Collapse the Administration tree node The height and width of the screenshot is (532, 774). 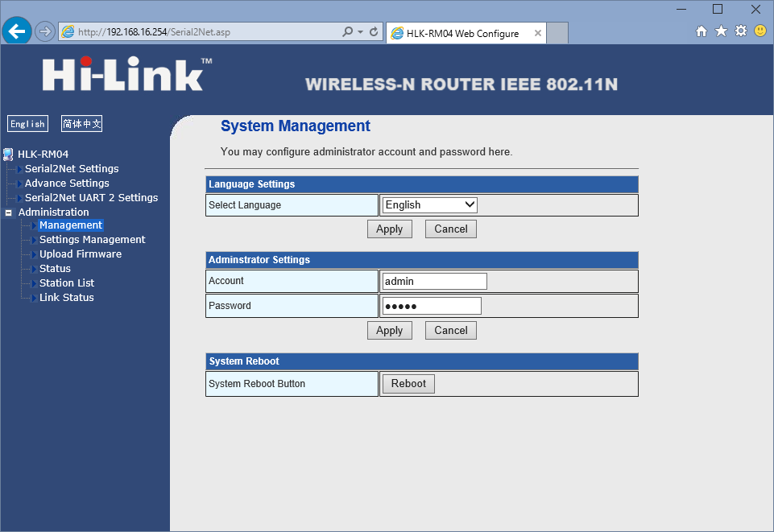[8, 212]
